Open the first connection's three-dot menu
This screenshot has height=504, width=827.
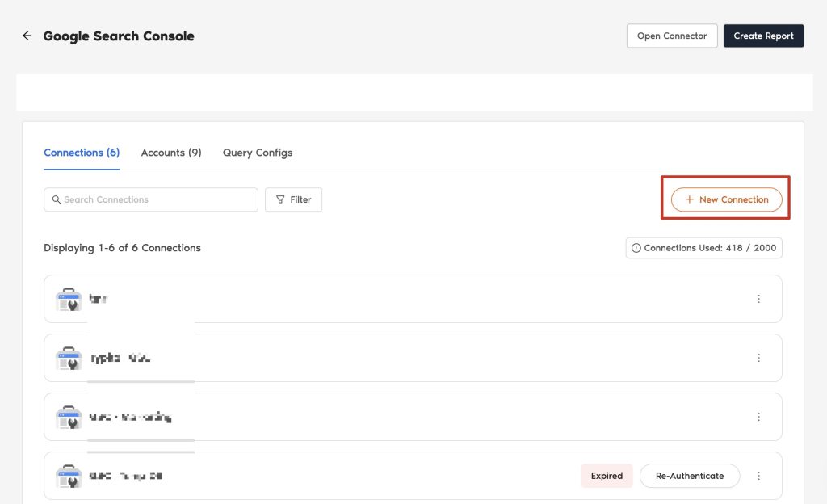click(758, 299)
